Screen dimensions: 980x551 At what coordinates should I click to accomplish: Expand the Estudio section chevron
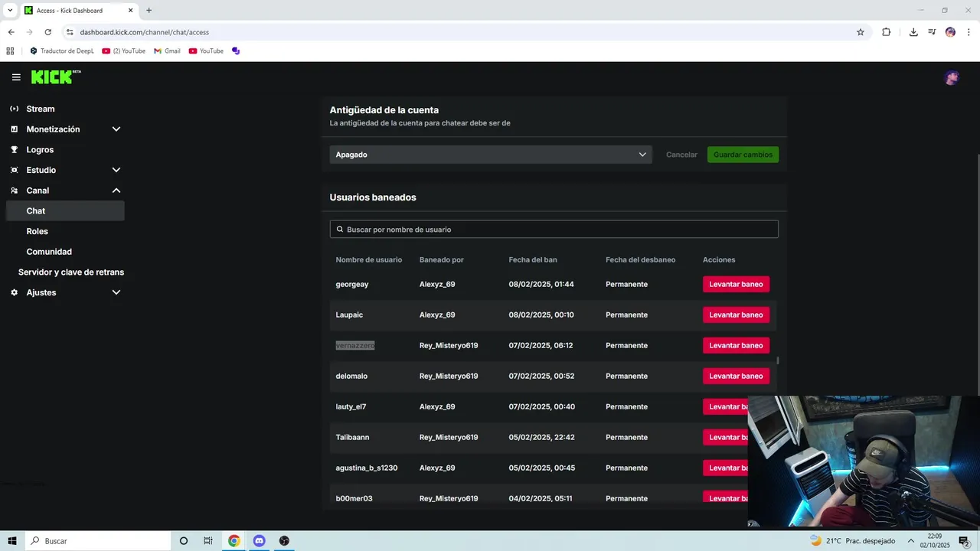click(116, 170)
